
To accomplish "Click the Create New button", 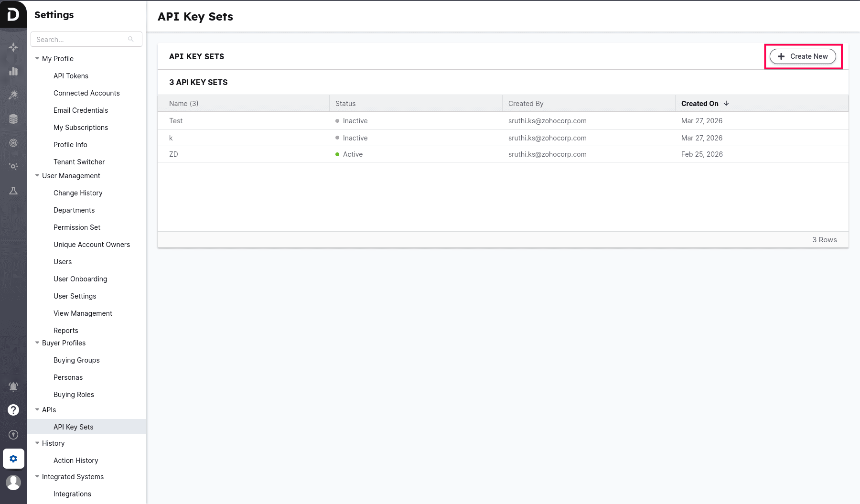I will [803, 56].
